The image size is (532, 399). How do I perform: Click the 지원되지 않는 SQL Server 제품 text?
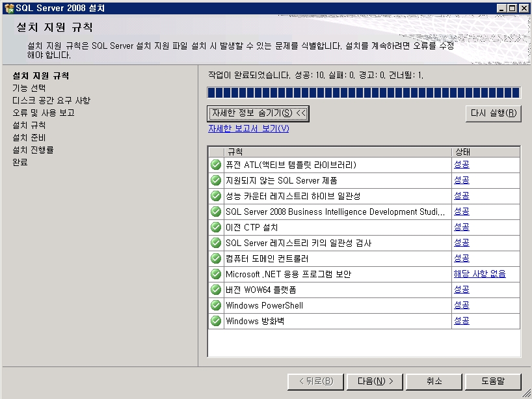pyautogui.click(x=281, y=180)
